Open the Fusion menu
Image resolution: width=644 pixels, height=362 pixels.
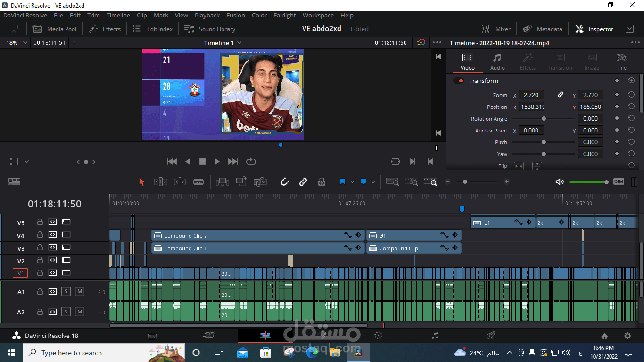[235, 15]
